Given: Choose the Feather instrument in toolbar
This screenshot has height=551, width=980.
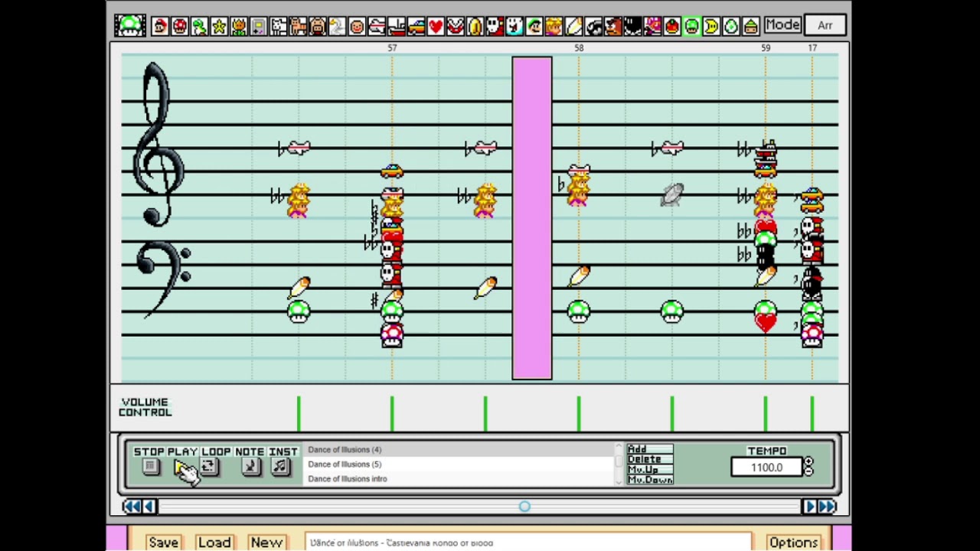Looking at the screenshot, I should point(573,26).
